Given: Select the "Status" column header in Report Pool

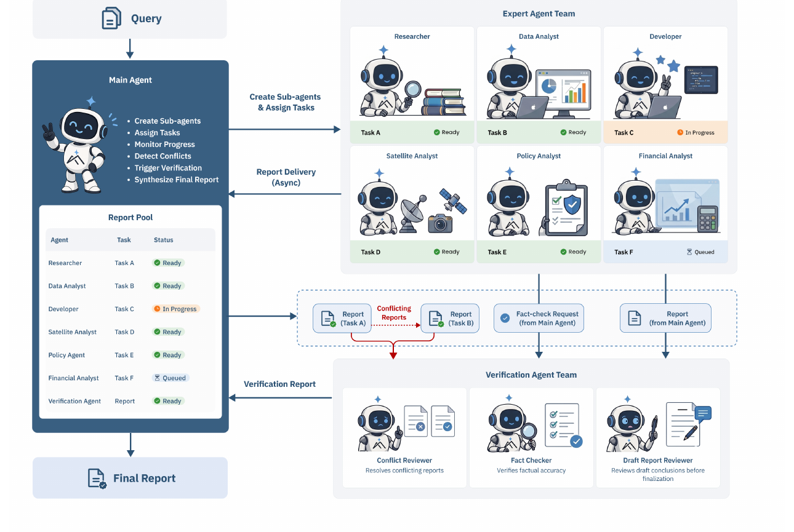Looking at the screenshot, I should 164,240.
